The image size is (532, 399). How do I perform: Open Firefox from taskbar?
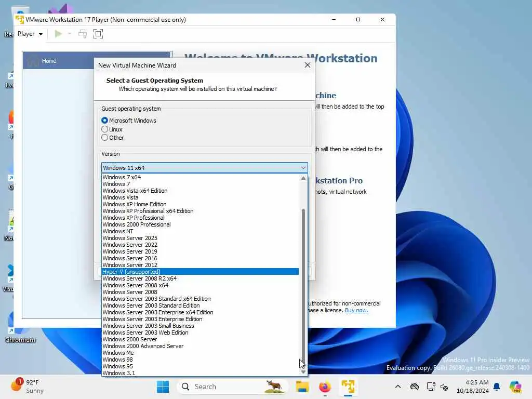point(325,387)
